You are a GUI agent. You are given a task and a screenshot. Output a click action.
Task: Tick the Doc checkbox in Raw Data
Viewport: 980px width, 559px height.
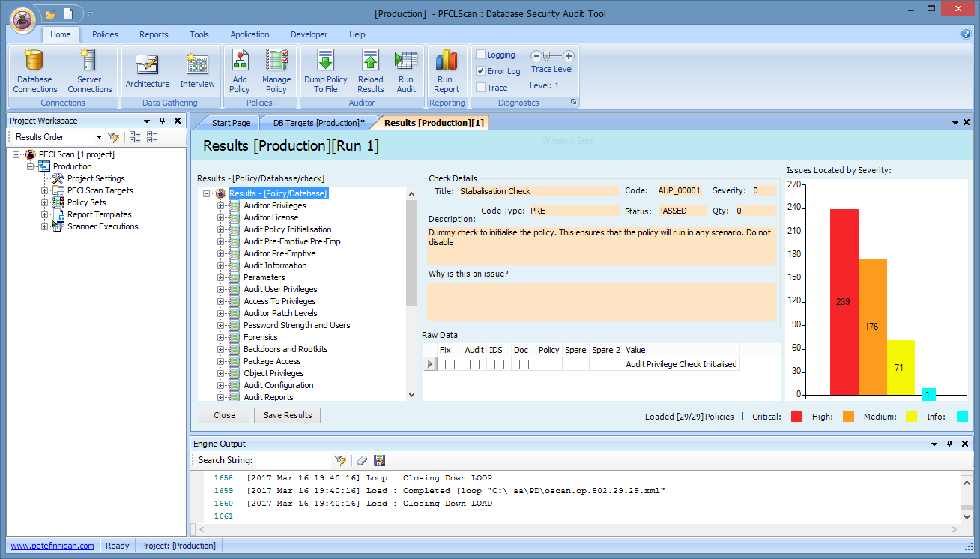(524, 365)
